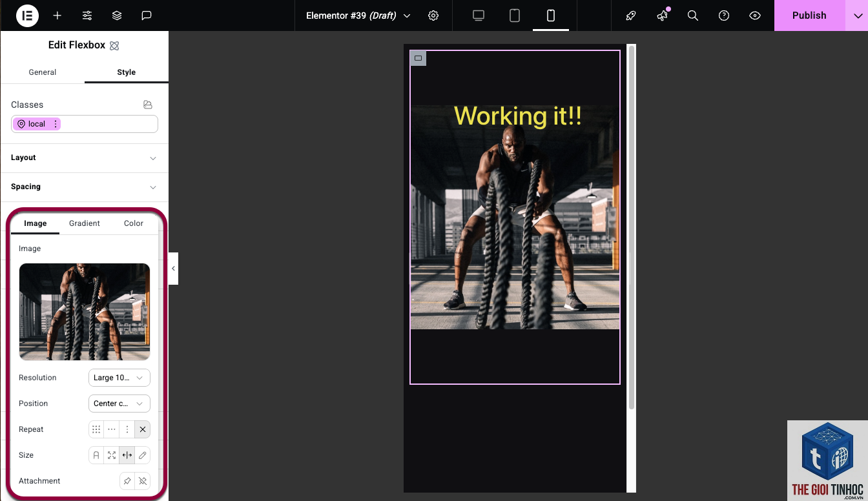
Task: Expand the Layout section
Action: [x=85, y=158]
